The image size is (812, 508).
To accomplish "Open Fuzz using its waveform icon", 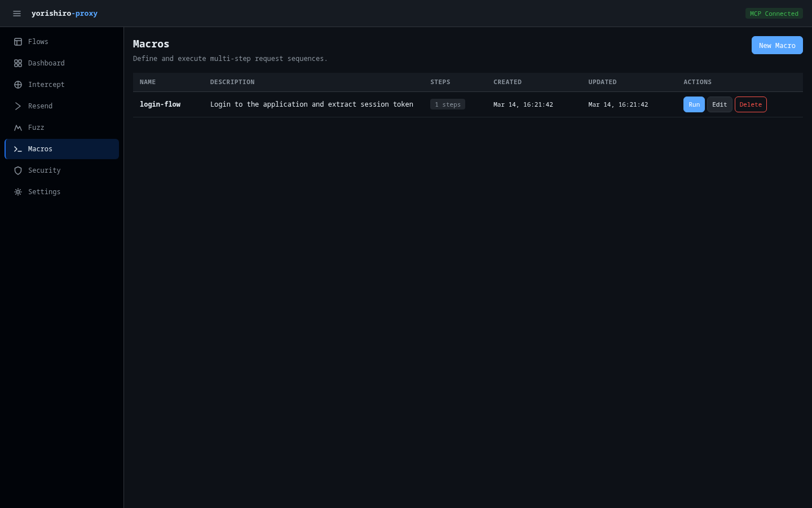I will [18, 128].
